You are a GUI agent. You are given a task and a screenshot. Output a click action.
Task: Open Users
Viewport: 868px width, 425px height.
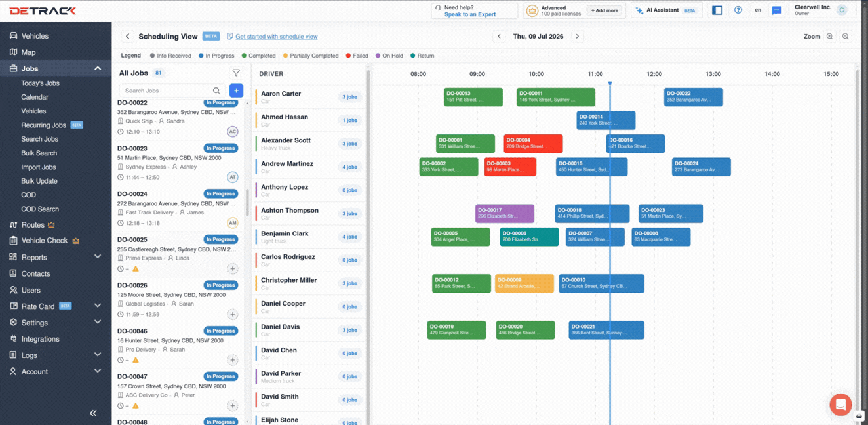pos(31,290)
